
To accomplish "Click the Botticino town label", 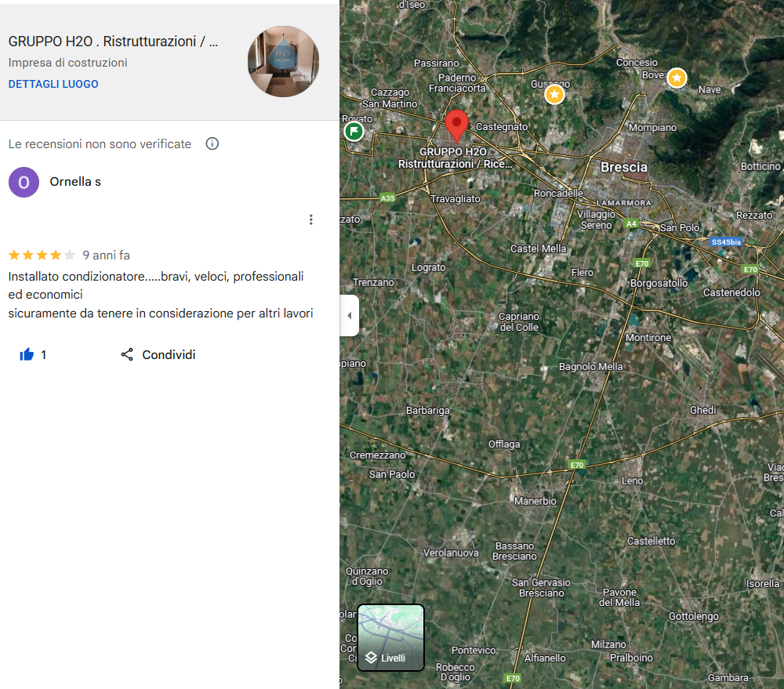I will coord(760,166).
